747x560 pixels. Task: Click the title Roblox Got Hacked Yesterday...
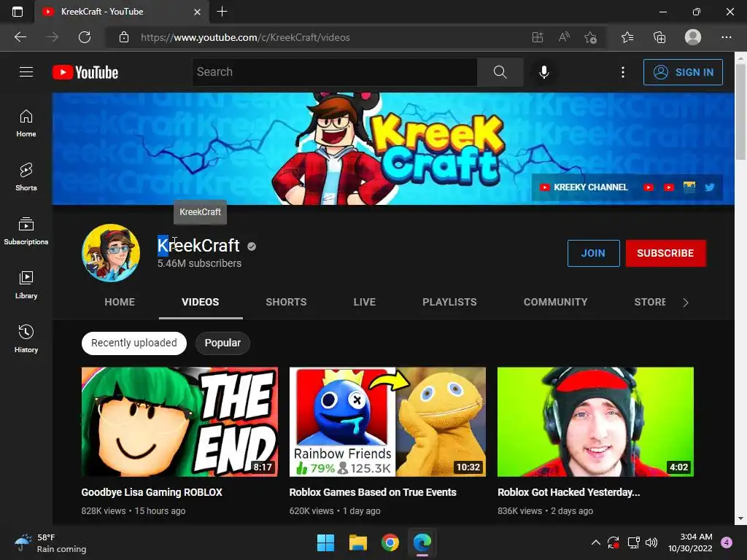[569, 492]
